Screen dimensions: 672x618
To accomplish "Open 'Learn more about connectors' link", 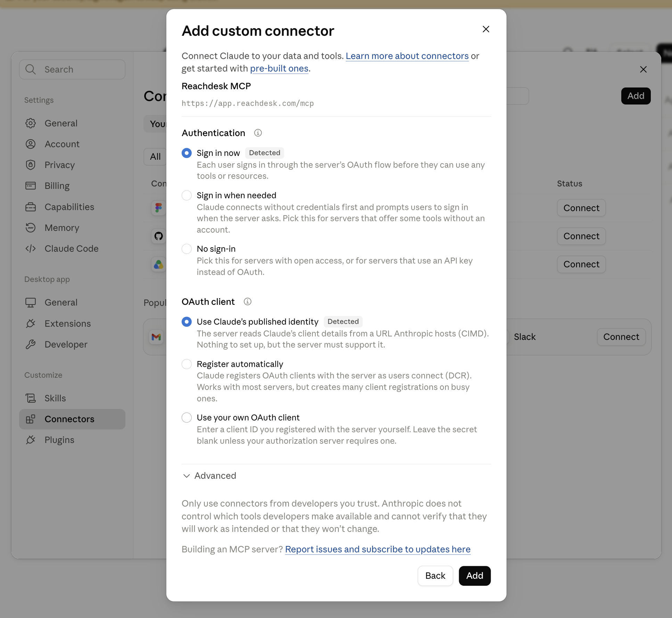I will [x=407, y=56].
